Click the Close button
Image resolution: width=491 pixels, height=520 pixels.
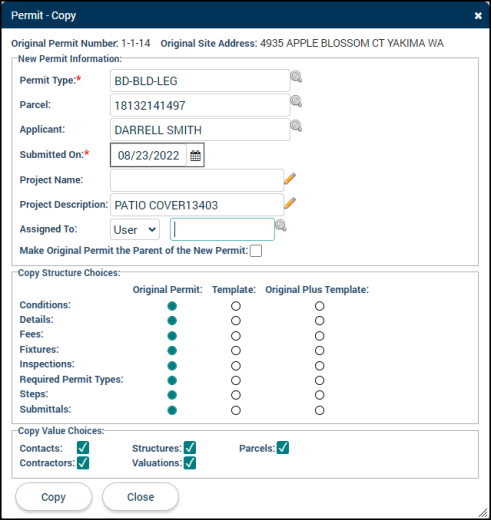[x=140, y=497]
